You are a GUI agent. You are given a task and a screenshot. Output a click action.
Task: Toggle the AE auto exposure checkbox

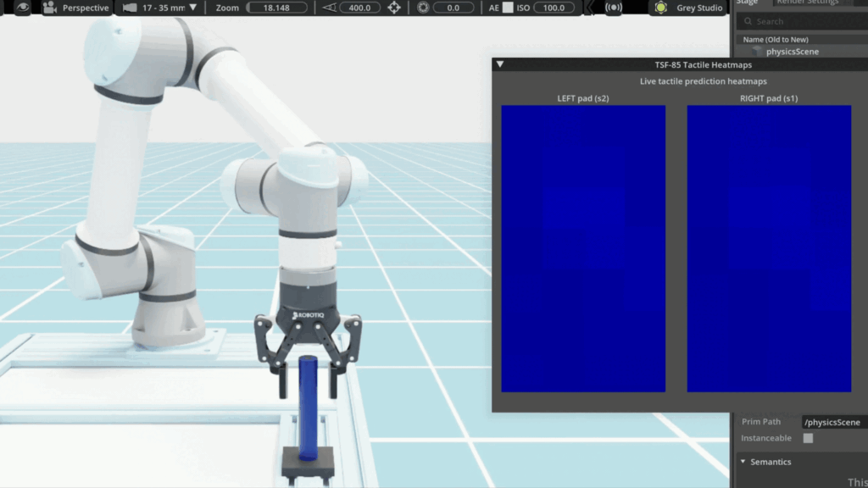click(x=508, y=8)
